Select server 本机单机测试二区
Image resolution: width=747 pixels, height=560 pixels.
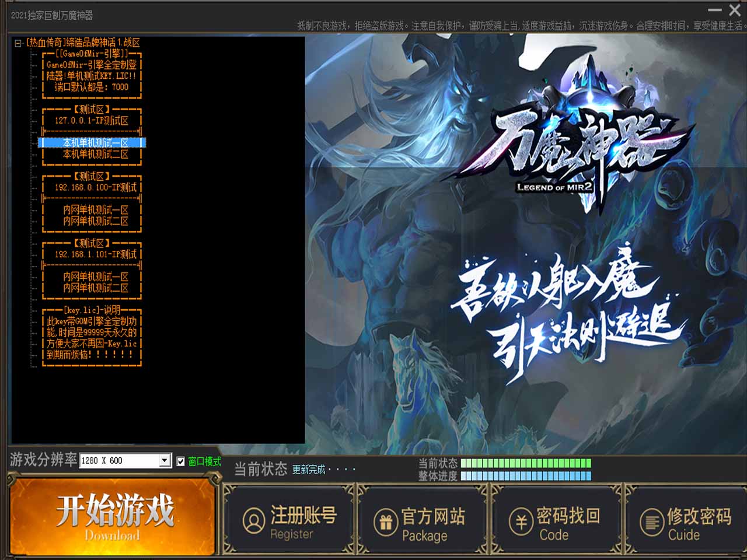92,154
